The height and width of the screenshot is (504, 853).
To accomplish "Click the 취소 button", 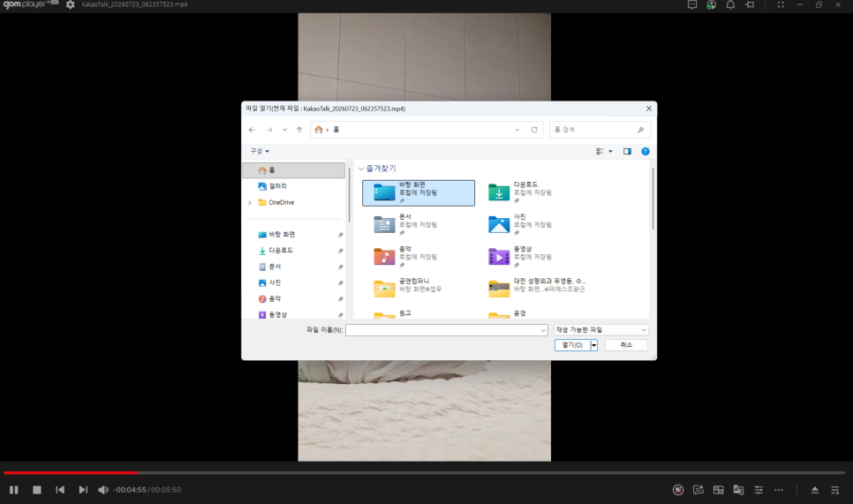I will point(626,345).
